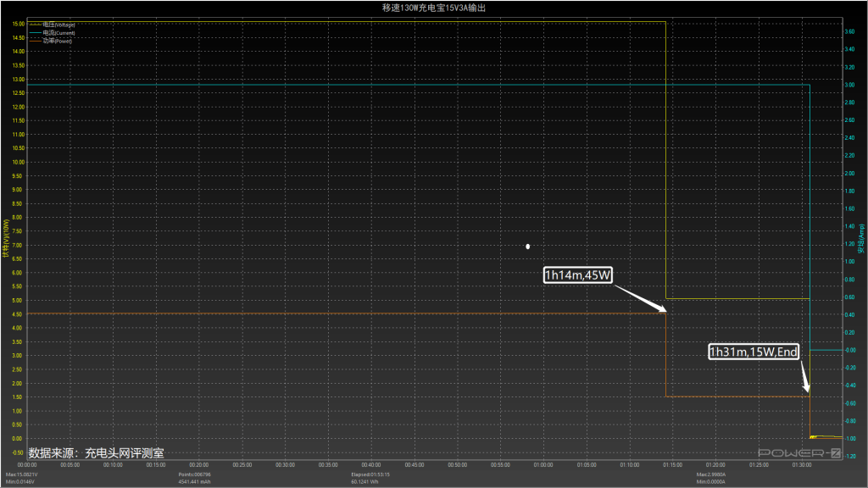Viewport: 868px width, 488px height.
Task: Click the left axis title 伏特(V)/(10W)
Action: click(x=6, y=238)
